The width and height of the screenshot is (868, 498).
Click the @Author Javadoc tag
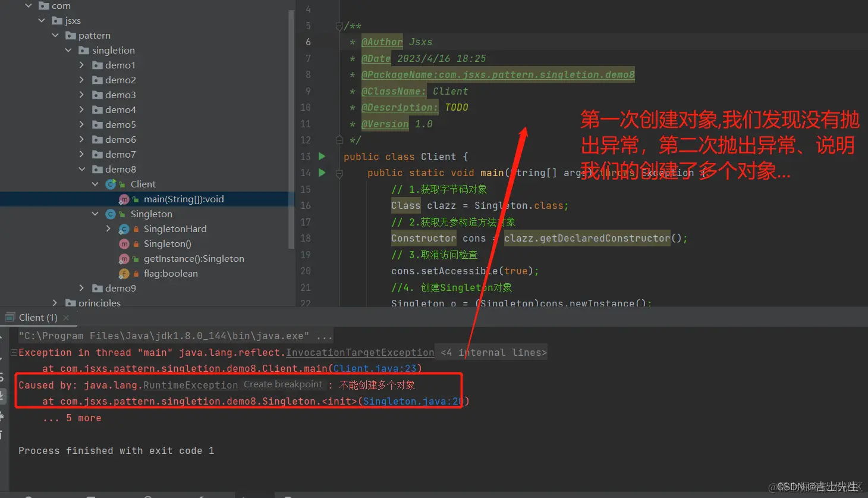pyautogui.click(x=382, y=42)
